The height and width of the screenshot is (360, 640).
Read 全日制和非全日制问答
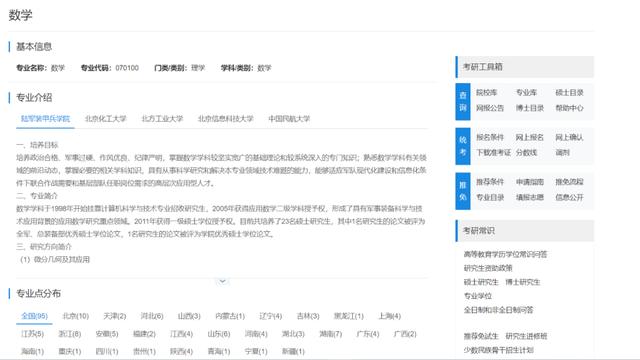pos(498,310)
